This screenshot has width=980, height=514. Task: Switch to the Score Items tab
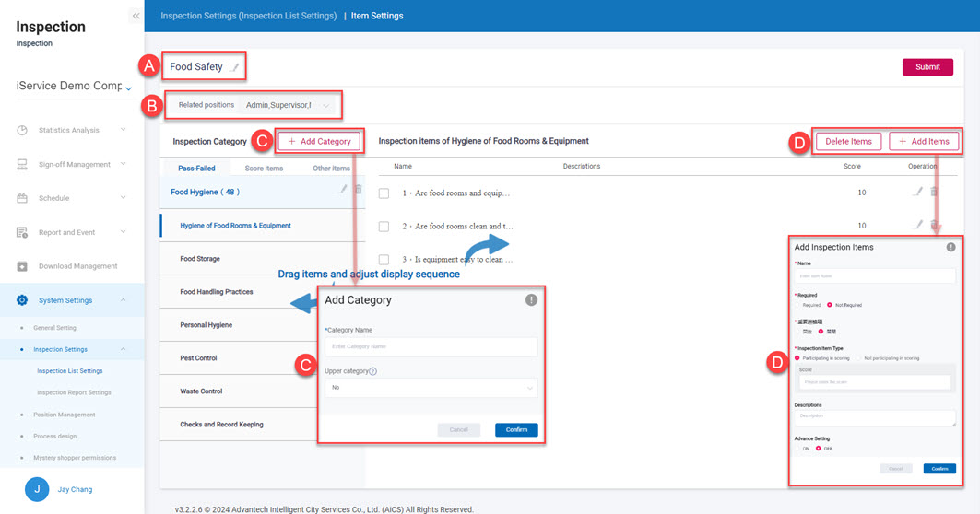point(264,169)
